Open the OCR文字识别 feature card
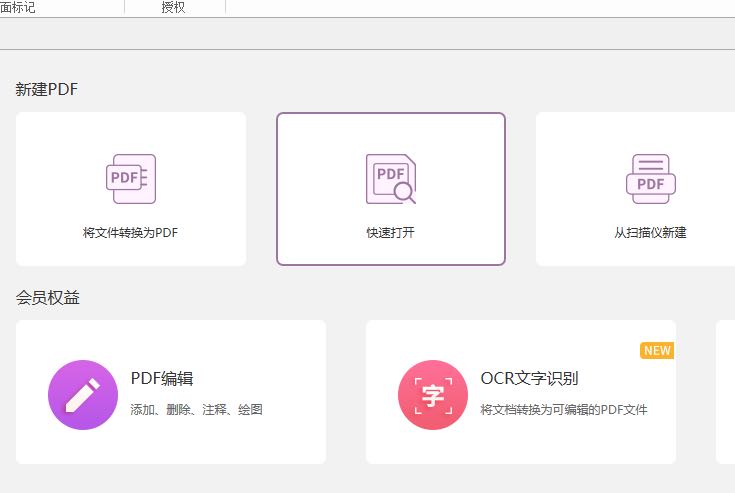735x493 pixels. point(521,392)
